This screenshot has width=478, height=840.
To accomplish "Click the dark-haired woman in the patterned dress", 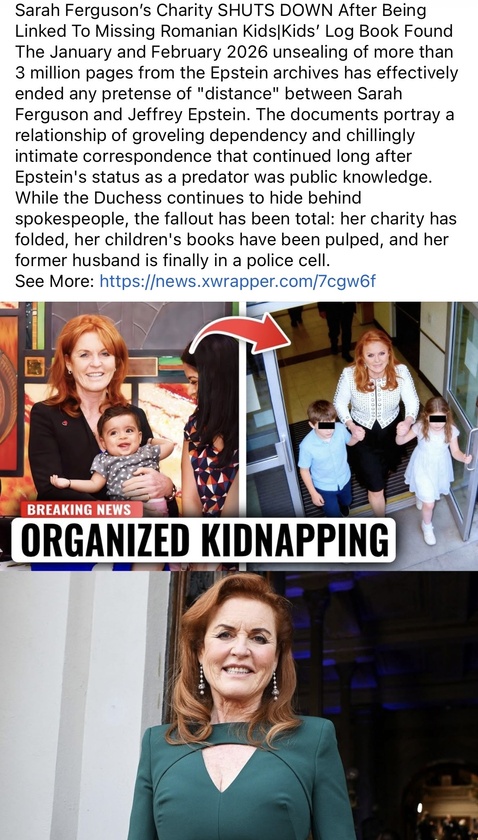I will tap(212, 423).
